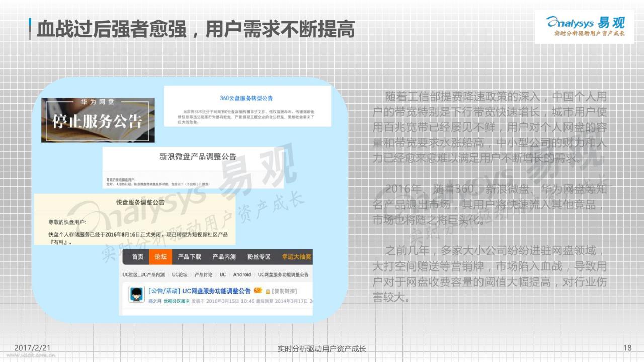The height and width of the screenshot is (362, 644).
Task: Click the UC论坛 breadcrumb link
Action: pyautogui.click(x=180, y=275)
